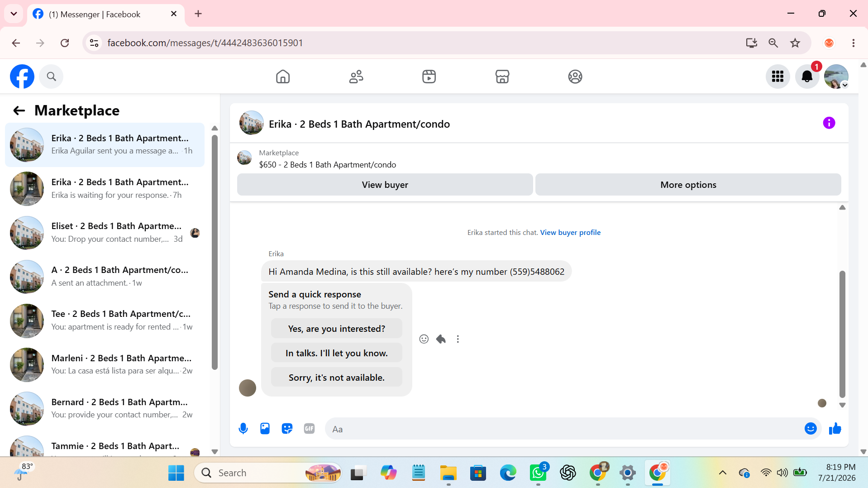Image resolution: width=868 pixels, height=488 pixels.
Task: Open WhatsApp from taskbar
Action: point(538,473)
